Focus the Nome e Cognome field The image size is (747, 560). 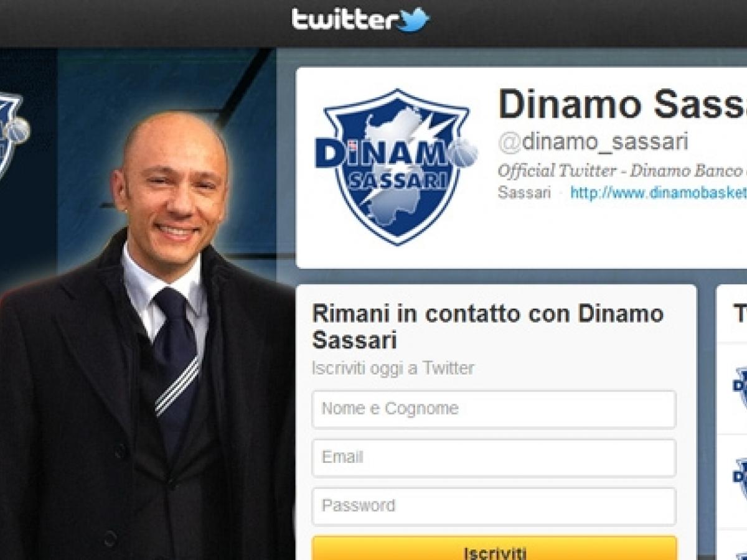494,409
